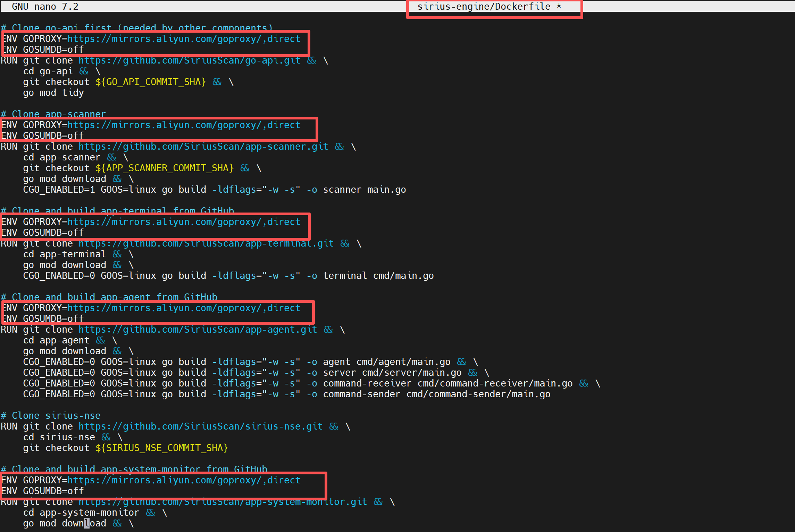
Task: Place cursor on 'go mod tidy' line
Action: 53,93
